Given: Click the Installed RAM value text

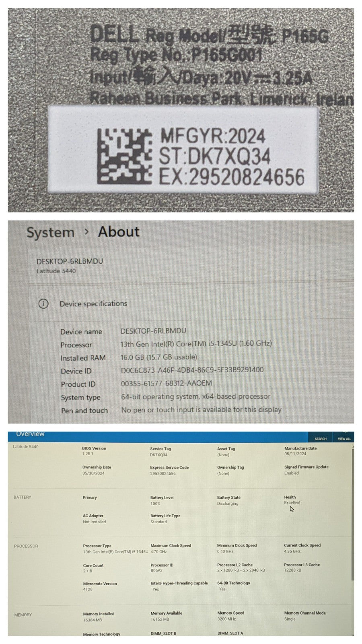Looking at the screenshot, I should click(159, 357).
